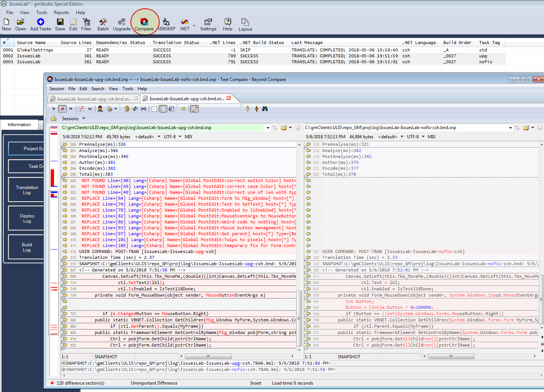
Task: Click the left file path input field
Action: (163, 128)
